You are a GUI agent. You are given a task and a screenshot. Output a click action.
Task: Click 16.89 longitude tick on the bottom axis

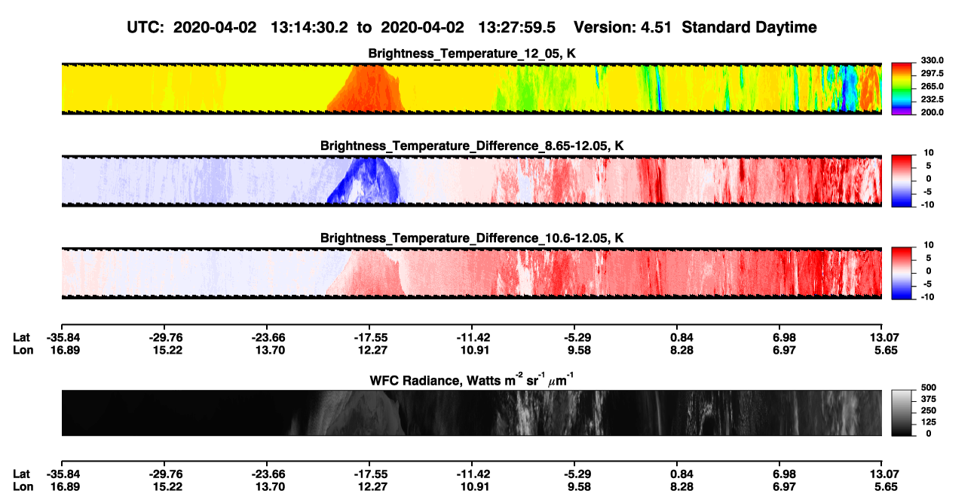(x=63, y=486)
